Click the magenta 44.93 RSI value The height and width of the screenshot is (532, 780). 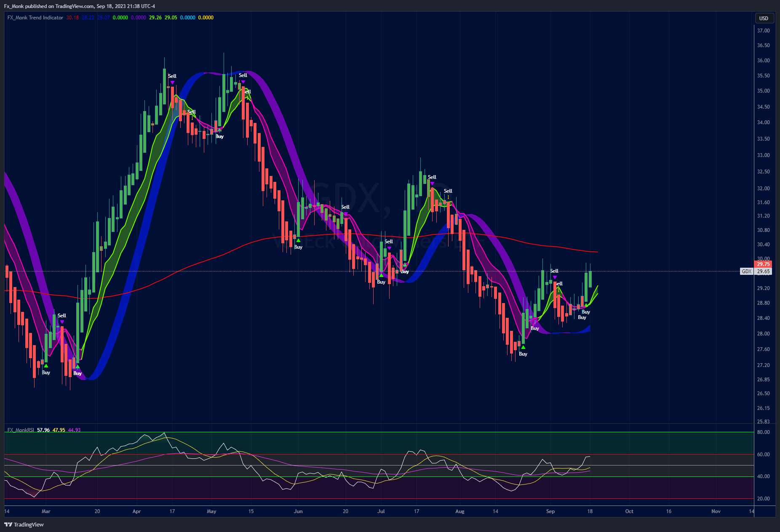click(75, 430)
